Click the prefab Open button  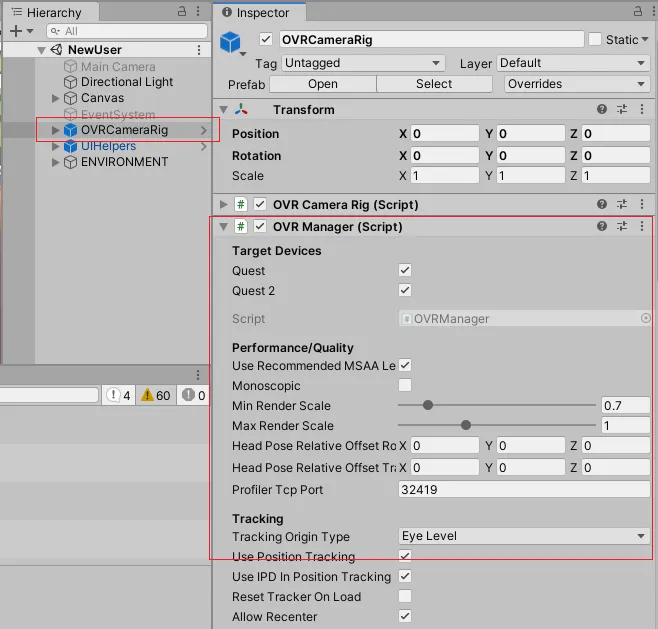[x=323, y=84]
